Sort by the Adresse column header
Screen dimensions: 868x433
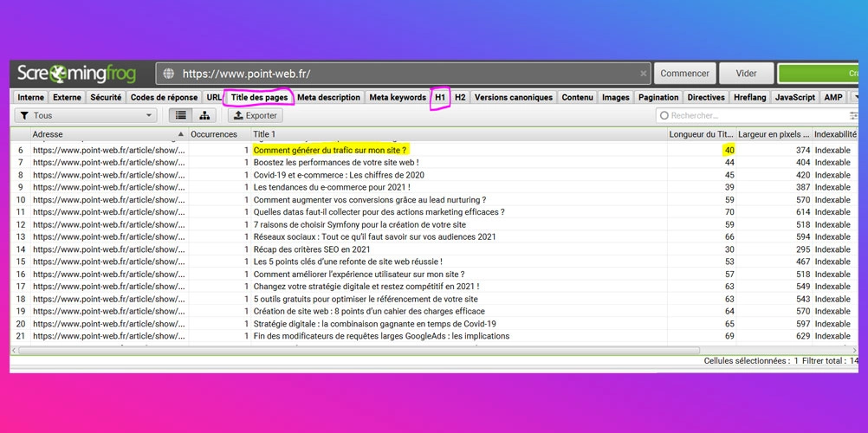tap(109, 134)
